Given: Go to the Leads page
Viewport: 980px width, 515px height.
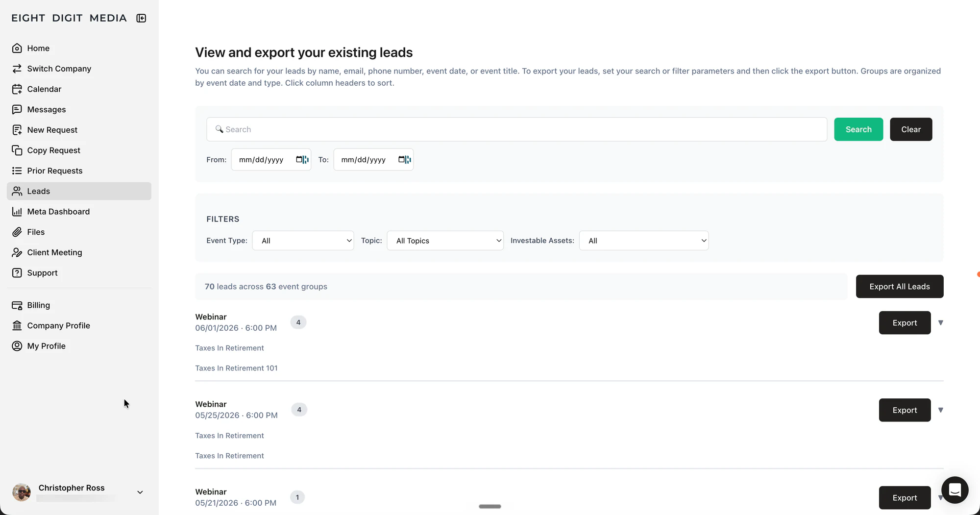Looking at the screenshot, I should point(79,191).
